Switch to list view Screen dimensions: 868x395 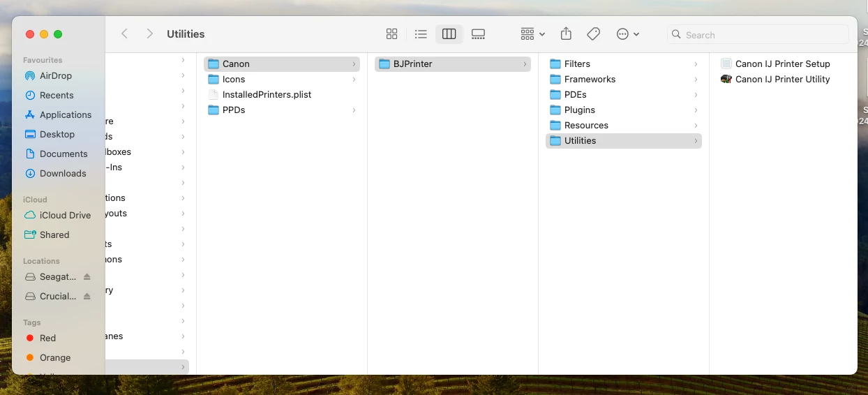point(421,34)
